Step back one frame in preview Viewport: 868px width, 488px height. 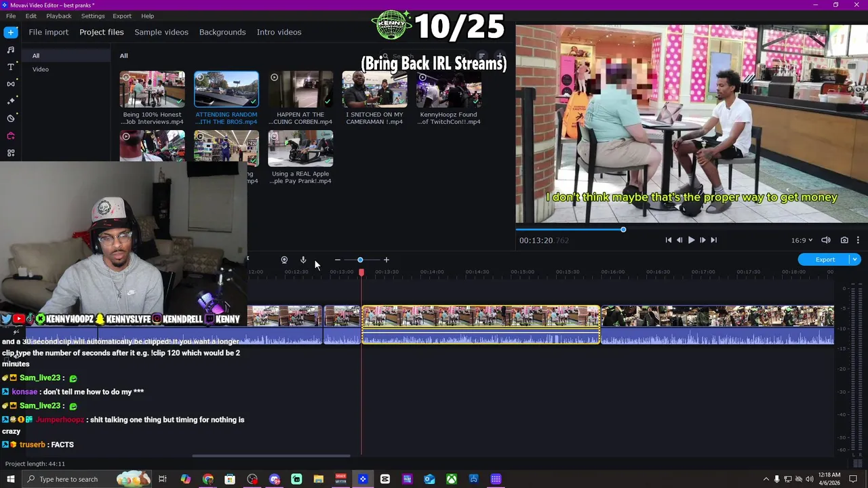[679, 240]
